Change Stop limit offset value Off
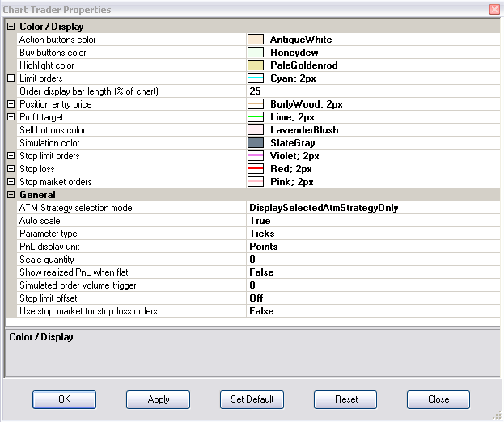 point(373,298)
